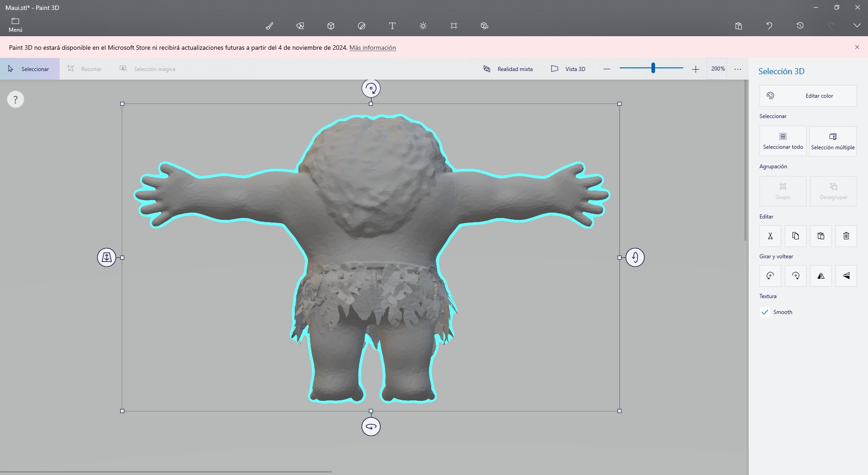Cut the selection with the scissors icon

click(770, 236)
